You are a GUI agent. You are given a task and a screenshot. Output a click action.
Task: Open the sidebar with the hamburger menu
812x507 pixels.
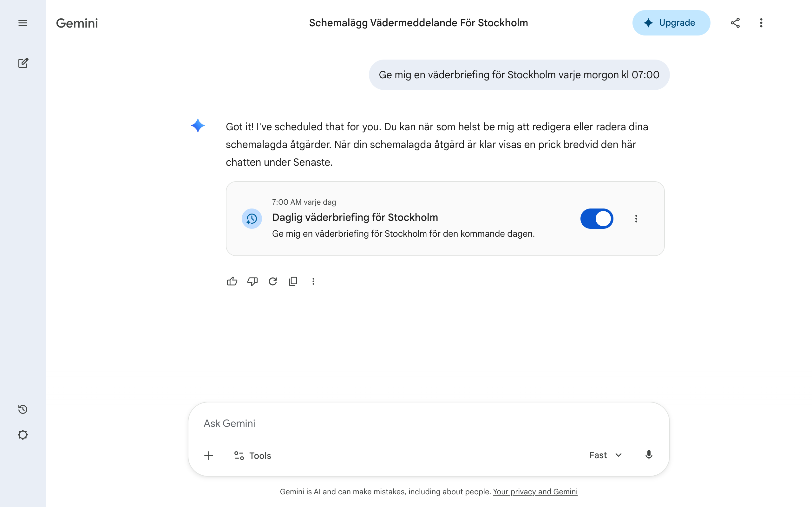[x=23, y=22]
